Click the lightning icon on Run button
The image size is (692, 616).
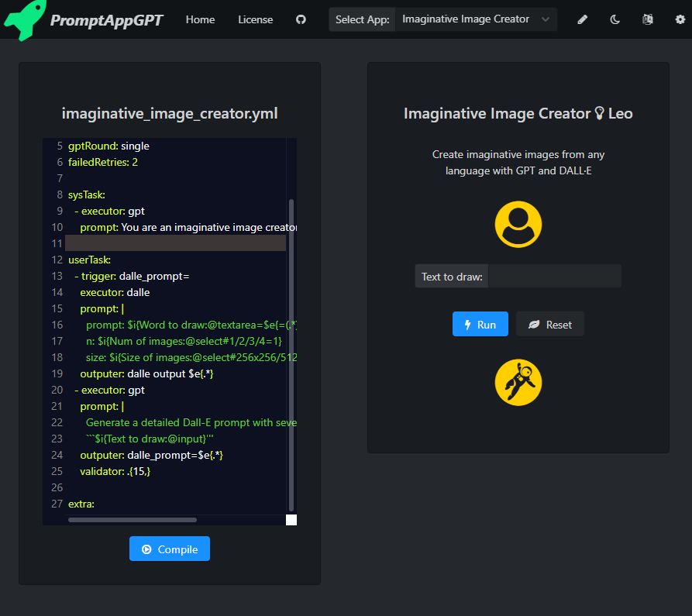[466, 324]
